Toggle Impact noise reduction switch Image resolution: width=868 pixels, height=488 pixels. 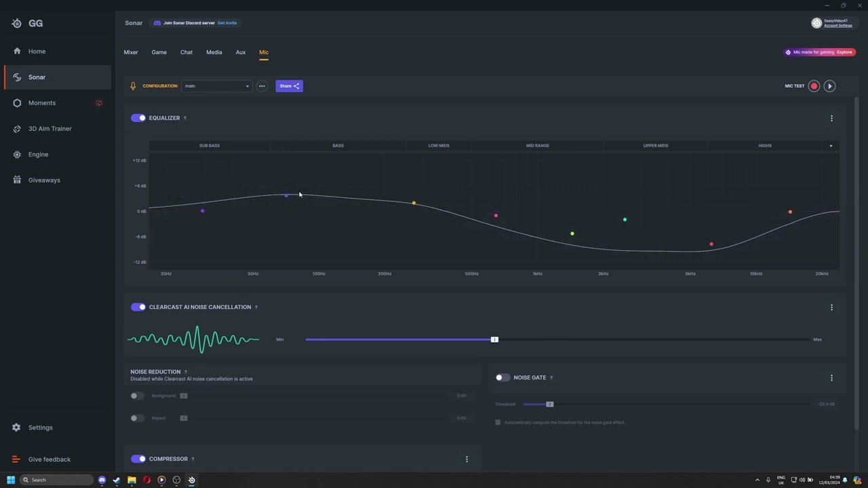(x=138, y=418)
